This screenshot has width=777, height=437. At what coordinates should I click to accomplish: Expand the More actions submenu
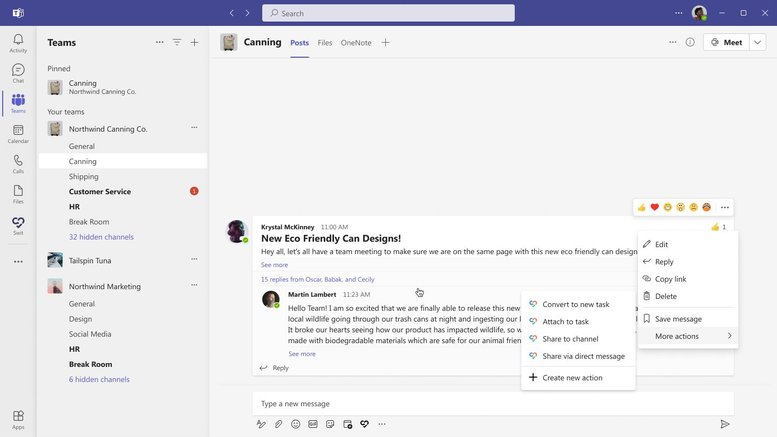tap(688, 336)
